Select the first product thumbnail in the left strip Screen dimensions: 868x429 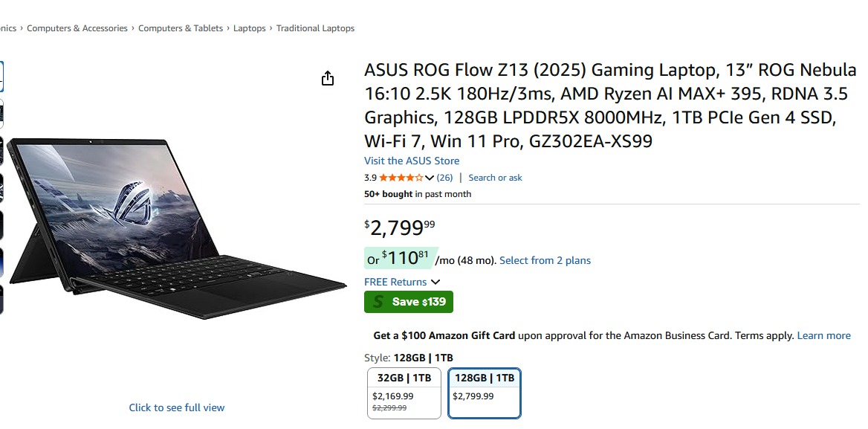pyautogui.click(x=1, y=77)
